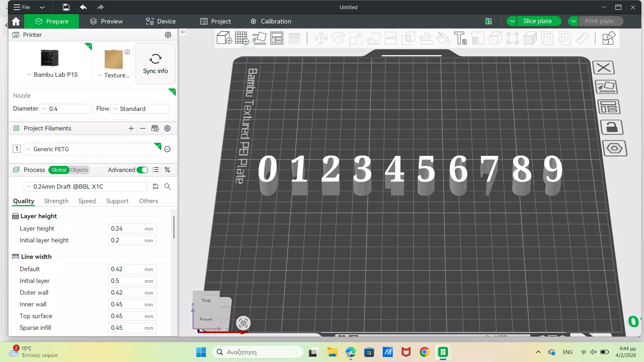644x362 pixels.
Task: Switch to the Preview tab
Action: 106,21
